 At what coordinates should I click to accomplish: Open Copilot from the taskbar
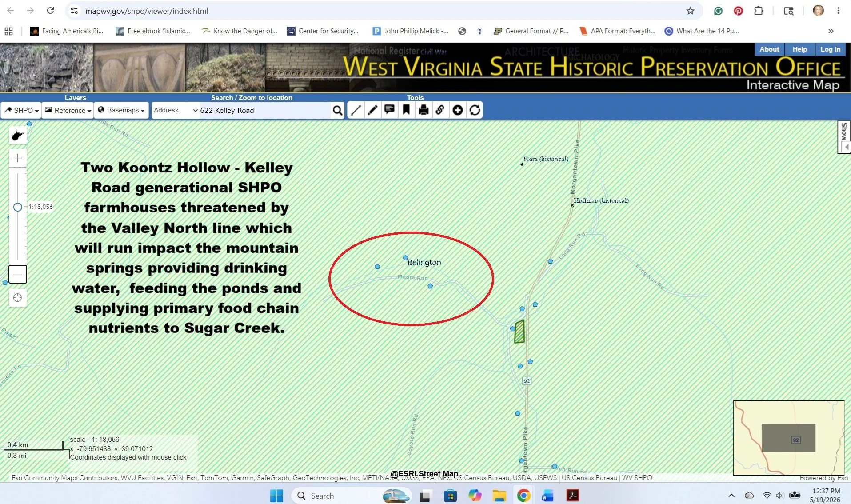[x=475, y=496]
